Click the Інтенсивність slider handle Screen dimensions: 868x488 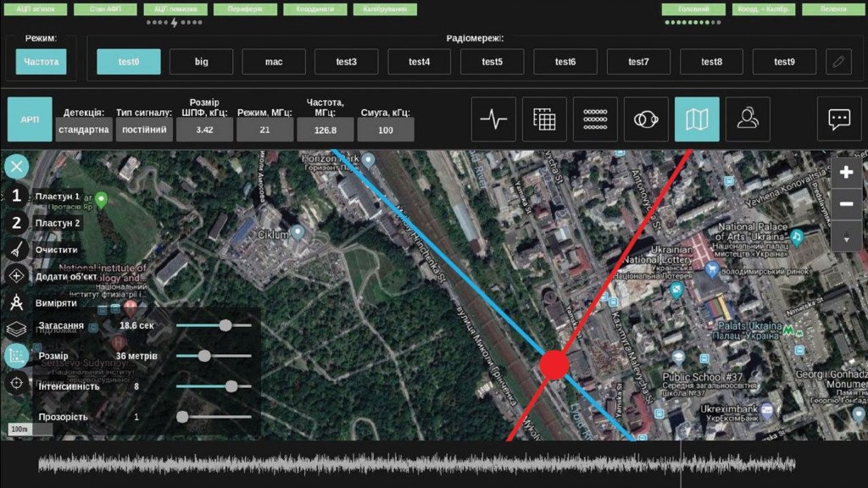[x=231, y=386]
